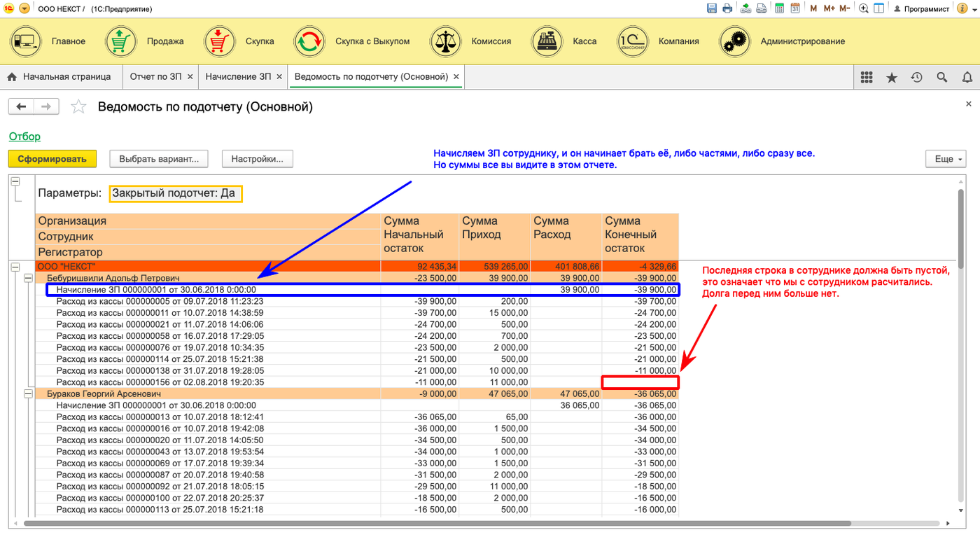Click the go to link icon

762,8
